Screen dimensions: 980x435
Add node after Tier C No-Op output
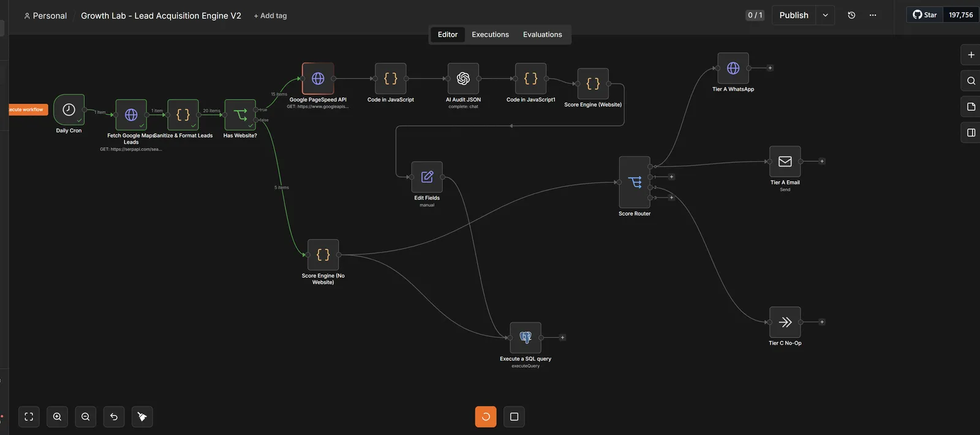(822, 322)
